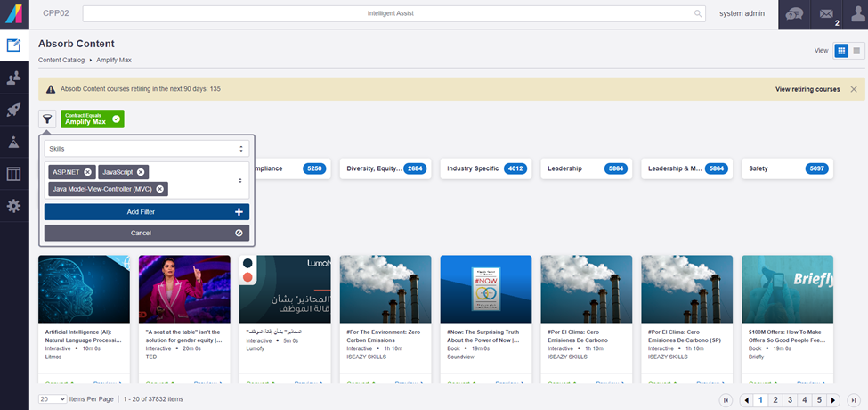Click the Soundview provider text

[460, 357]
